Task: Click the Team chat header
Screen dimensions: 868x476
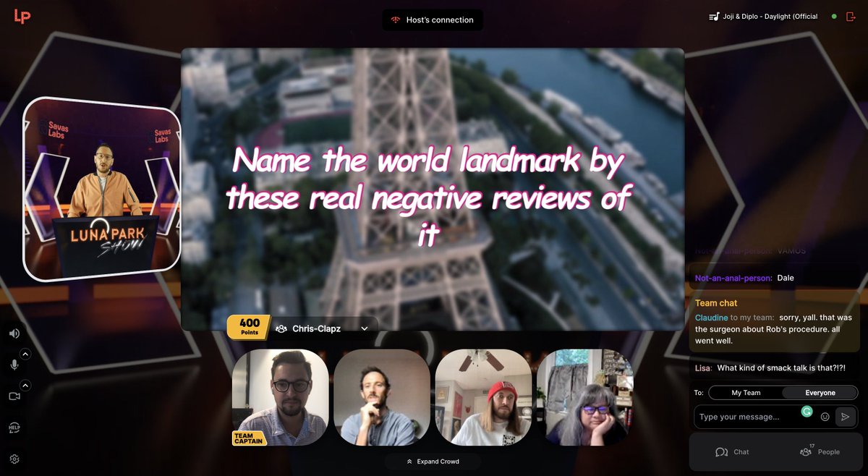Action: click(716, 303)
